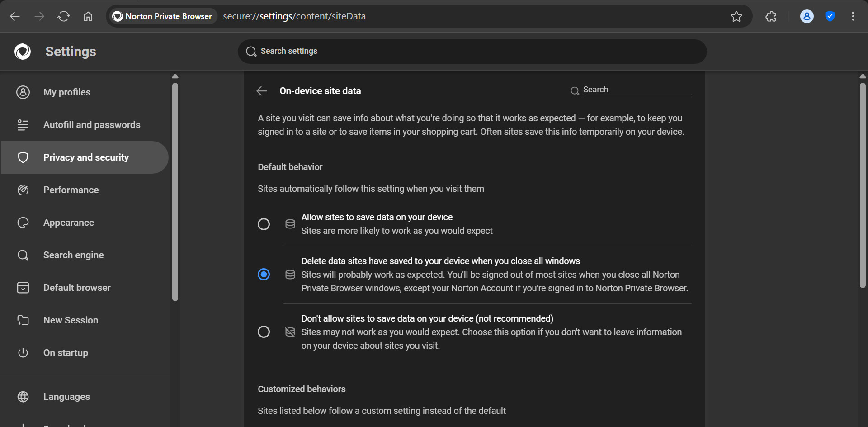The height and width of the screenshot is (427, 868).
Task: Click the Autofill list icon
Action: click(x=23, y=125)
